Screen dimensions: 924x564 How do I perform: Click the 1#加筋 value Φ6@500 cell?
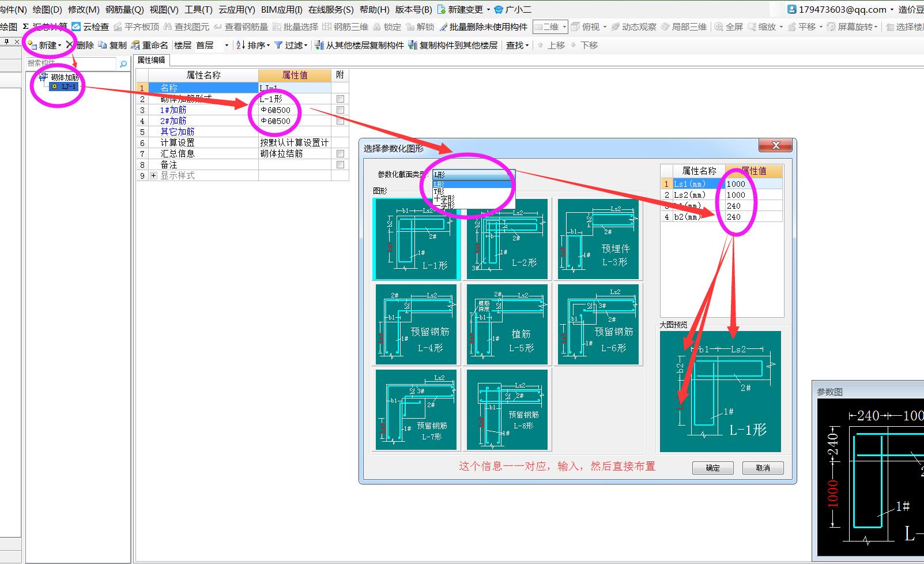click(295, 110)
